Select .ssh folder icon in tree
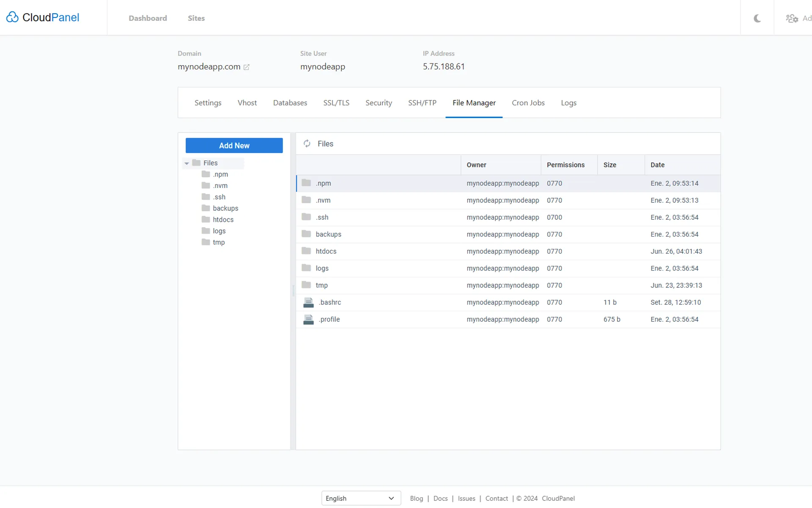This screenshot has height=508, width=812. pyautogui.click(x=206, y=197)
